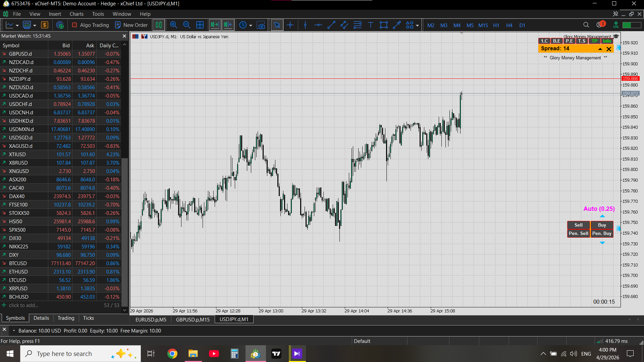The image size is (644, 362).
Task: Tile chart windows with grid icon
Action: 200,25
